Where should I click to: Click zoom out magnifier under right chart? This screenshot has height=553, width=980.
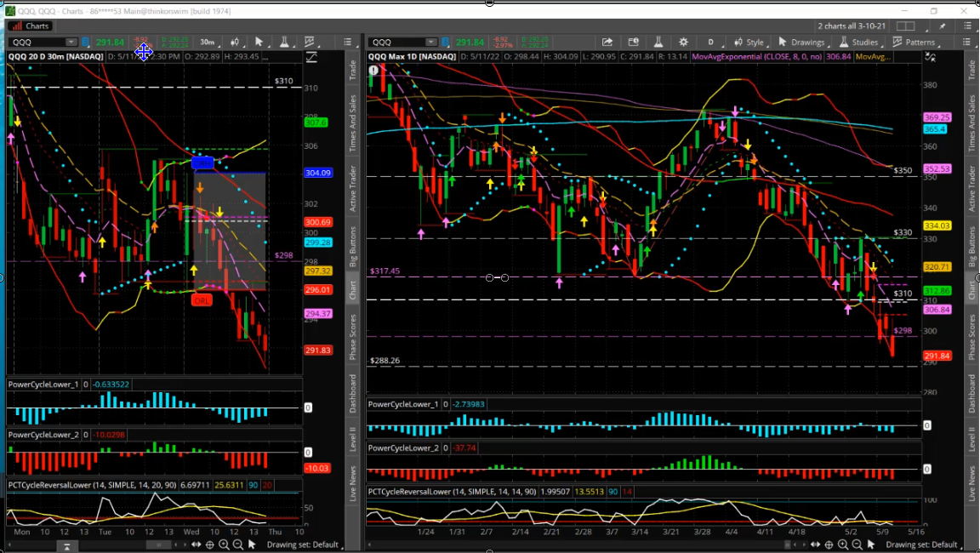(x=857, y=544)
